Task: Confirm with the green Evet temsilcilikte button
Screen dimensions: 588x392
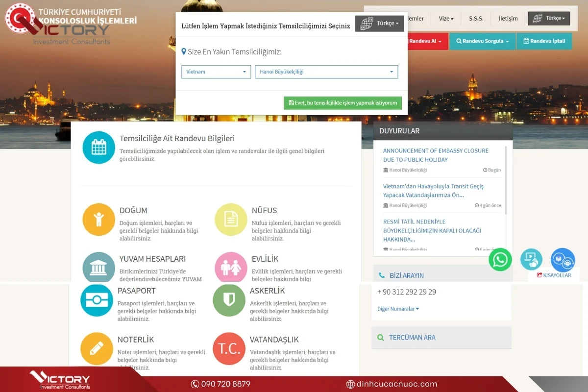Action: pyautogui.click(x=343, y=103)
